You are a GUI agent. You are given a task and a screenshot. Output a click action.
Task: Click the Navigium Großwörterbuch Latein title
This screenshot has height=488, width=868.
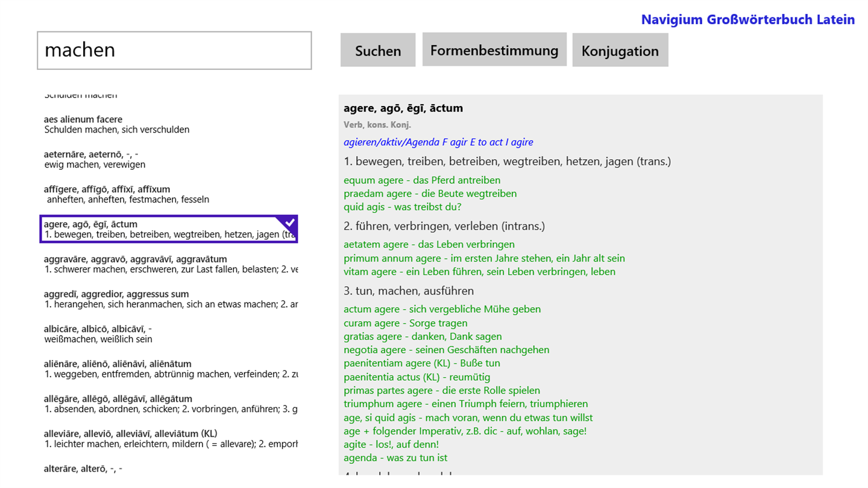tap(747, 19)
